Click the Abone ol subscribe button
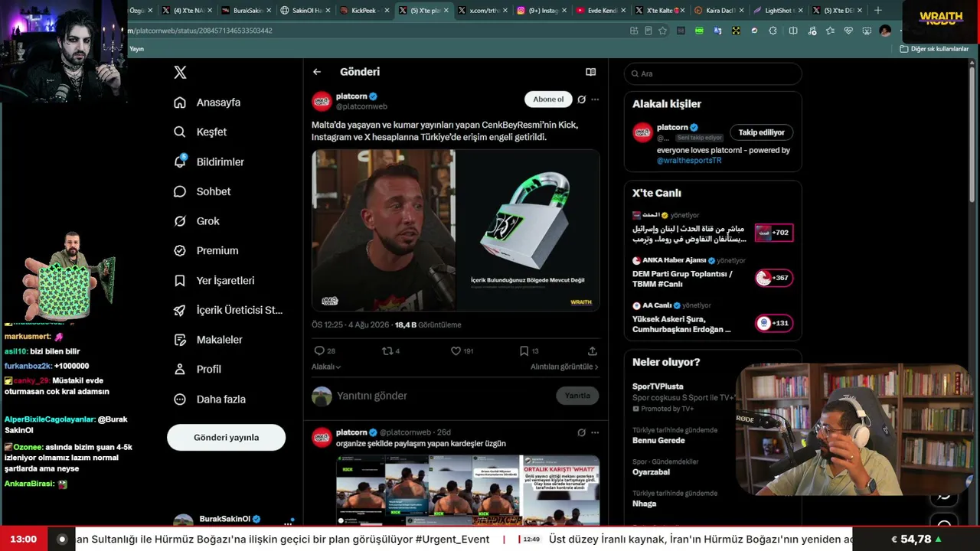Viewport: 980px width, 551px height. pyautogui.click(x=548, y=99)
